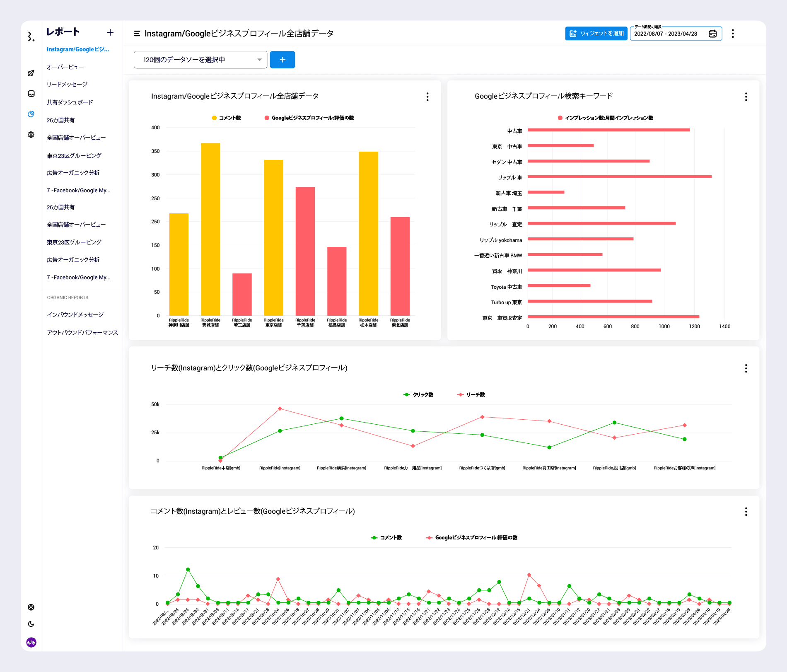Toggle dark mode moon icon
Image resolution: width=787 pixels, height=672 pixels.
31,624
